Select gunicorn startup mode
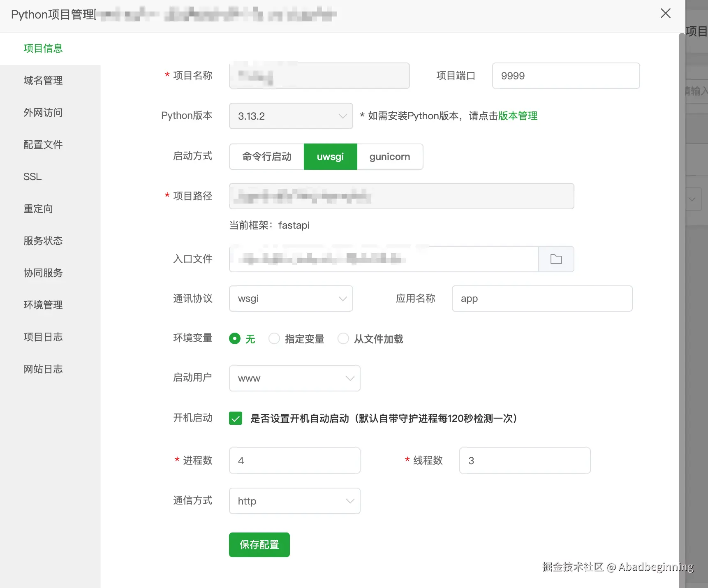The height and width of the screenshot is (588, 708). (x=390, y=157)
